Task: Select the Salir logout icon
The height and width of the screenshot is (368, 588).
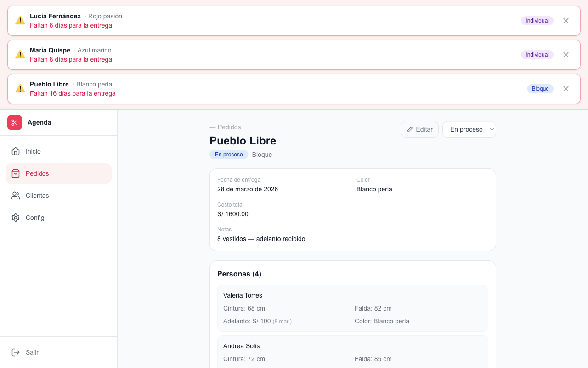Action: (15, 352)
